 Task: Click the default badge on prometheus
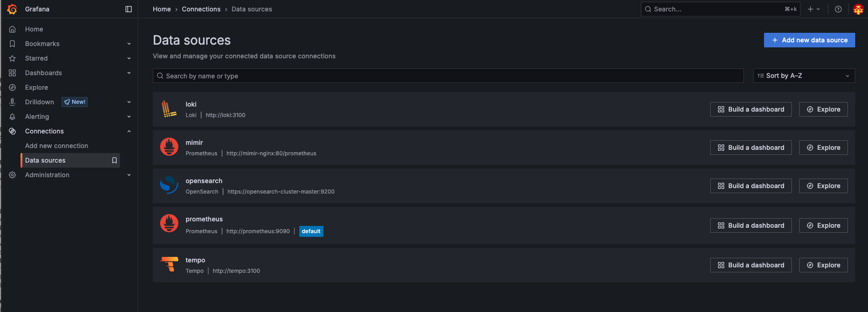[x=311, y=231]
